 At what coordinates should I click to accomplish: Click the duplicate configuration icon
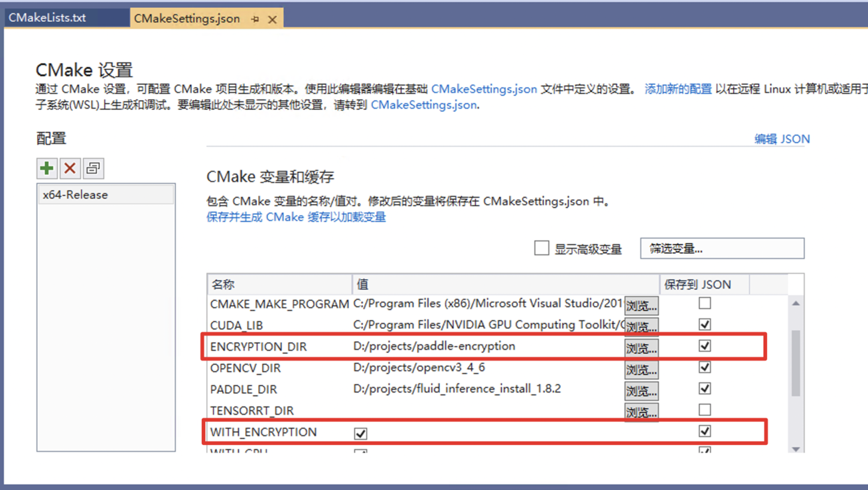[93, 168]
